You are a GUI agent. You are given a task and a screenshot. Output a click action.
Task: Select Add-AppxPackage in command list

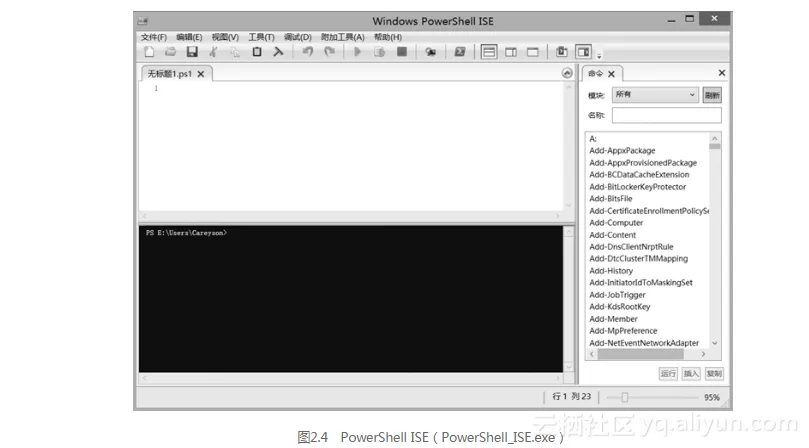pyautogui.click(x=622, y=151)
